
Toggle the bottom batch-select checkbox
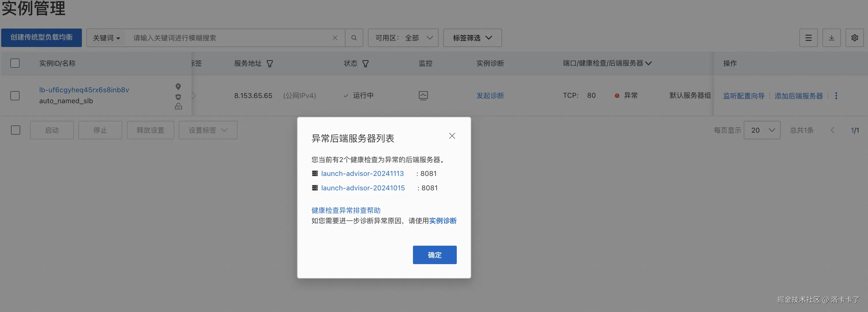16,130
